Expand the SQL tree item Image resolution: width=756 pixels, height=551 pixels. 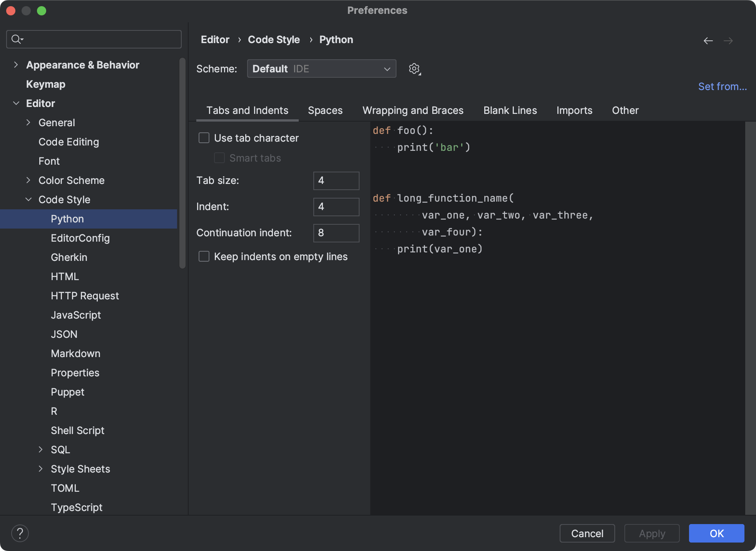click(40, 449)
